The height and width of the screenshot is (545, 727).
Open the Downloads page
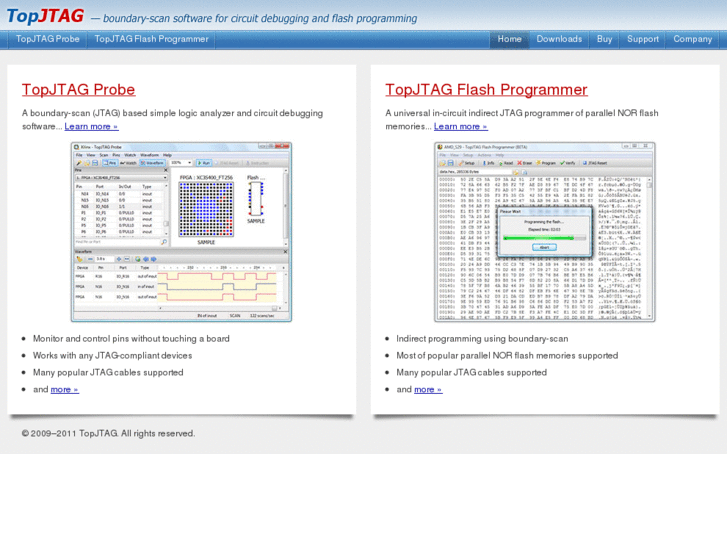click(559, 39)
